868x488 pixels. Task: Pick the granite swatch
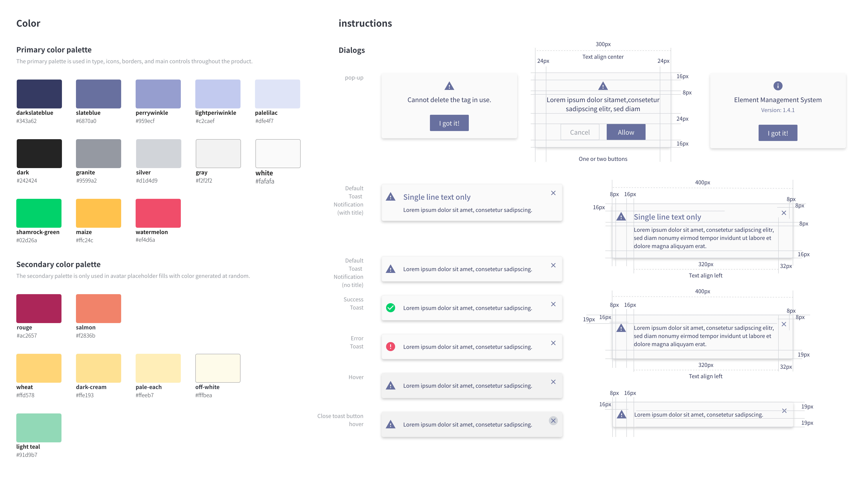pos(98,154)
